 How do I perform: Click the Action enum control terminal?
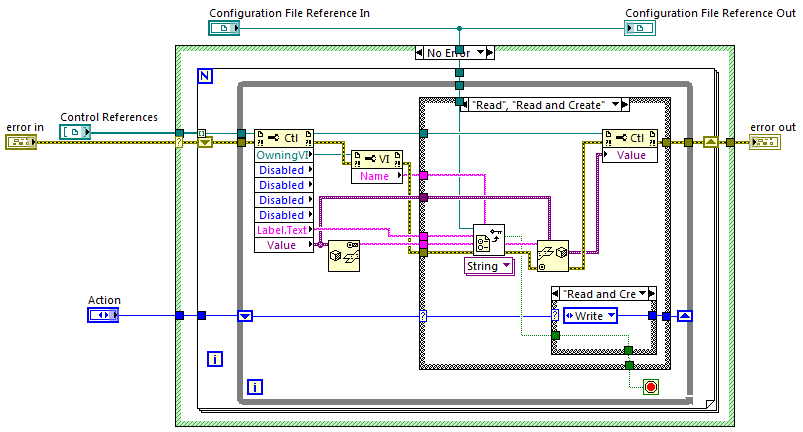pyautogui.click(x=103, y=316)
